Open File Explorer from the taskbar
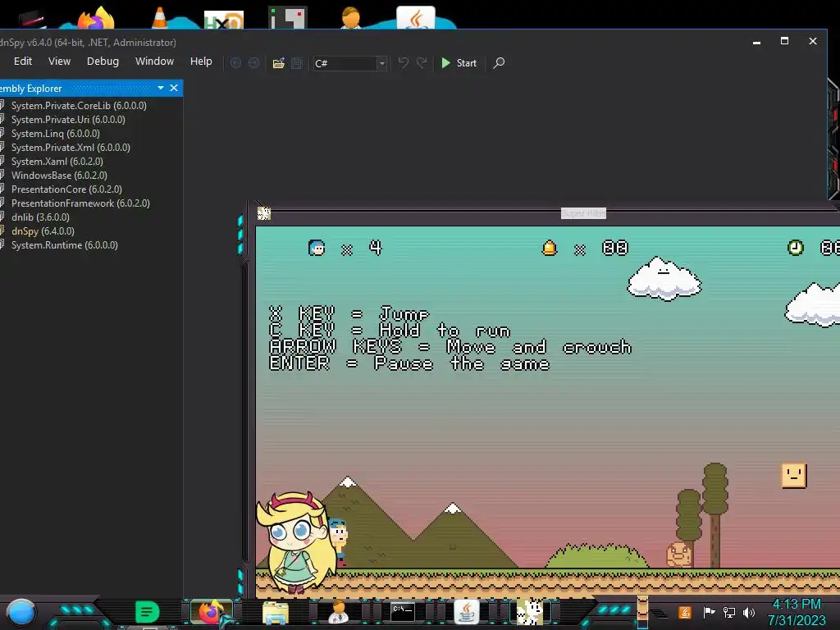840x630 pixels. 276,612
